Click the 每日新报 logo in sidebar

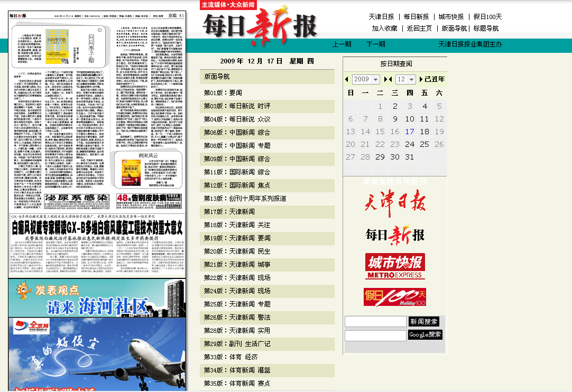[395, 235]
